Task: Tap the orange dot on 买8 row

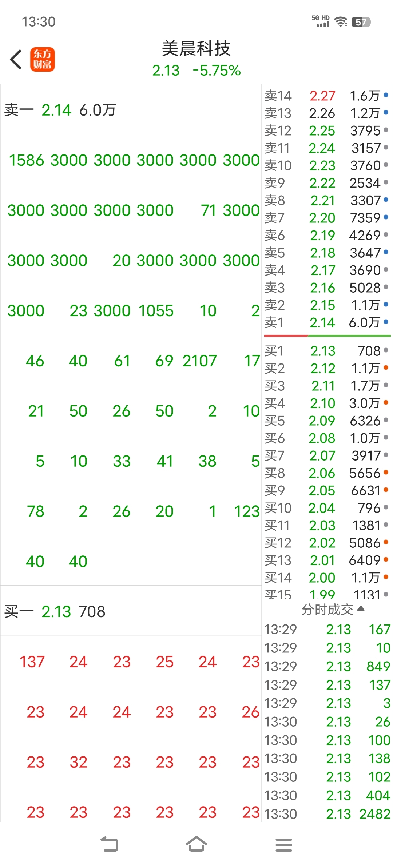Action: pyautogui.click(x=386, y=473)
